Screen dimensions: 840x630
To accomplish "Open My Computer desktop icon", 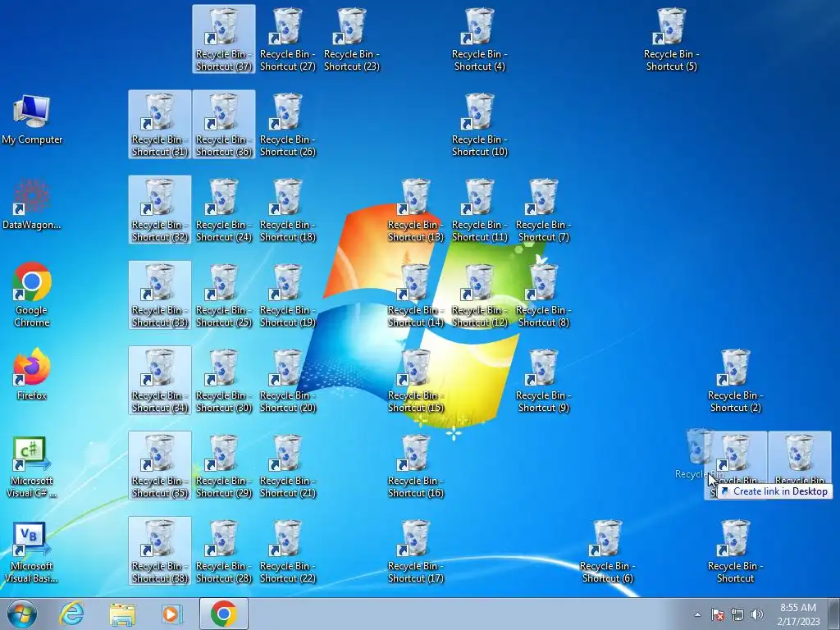I will 32,120.
